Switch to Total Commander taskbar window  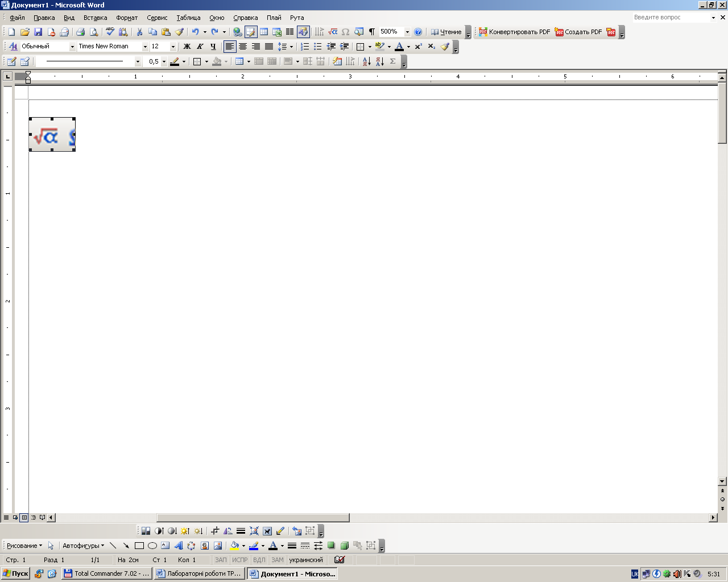[107, 573]
